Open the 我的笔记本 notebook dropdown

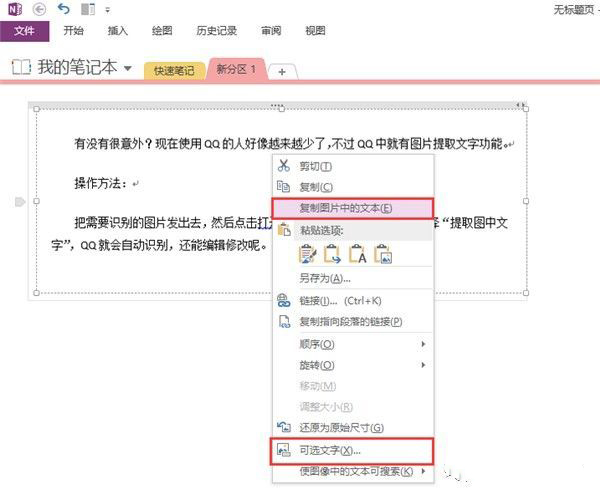127,68
